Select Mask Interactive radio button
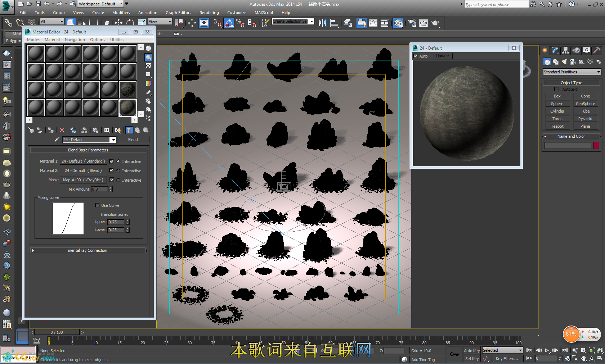The height and width of the screenshot is (364, 605). pyautogui.click(x=118, y=180)
